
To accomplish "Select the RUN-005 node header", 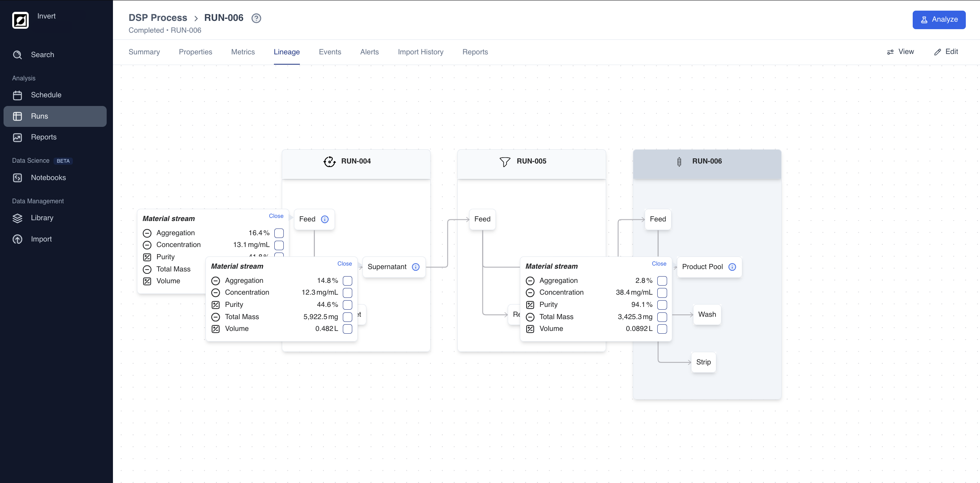I will click(531, 162).
